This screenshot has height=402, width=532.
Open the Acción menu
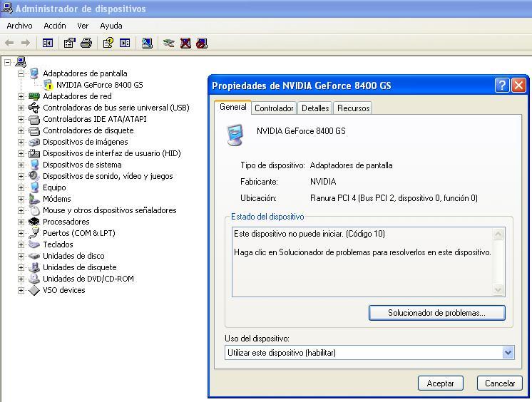55,26
